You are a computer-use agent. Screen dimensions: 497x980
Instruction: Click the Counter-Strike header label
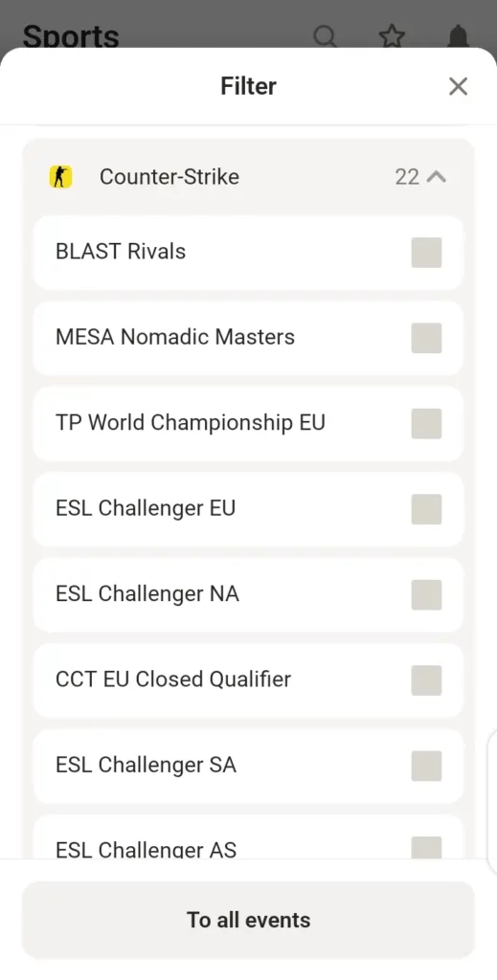pos(169,177)
